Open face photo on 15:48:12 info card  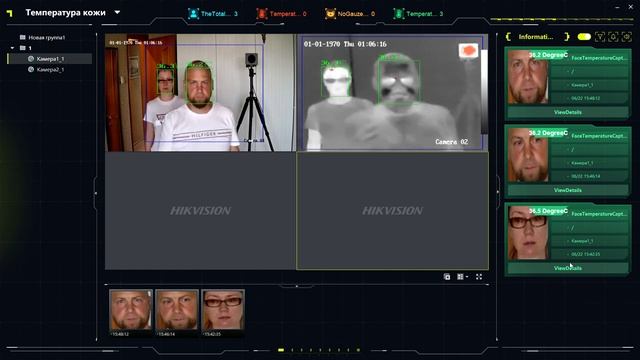[528, 77]
